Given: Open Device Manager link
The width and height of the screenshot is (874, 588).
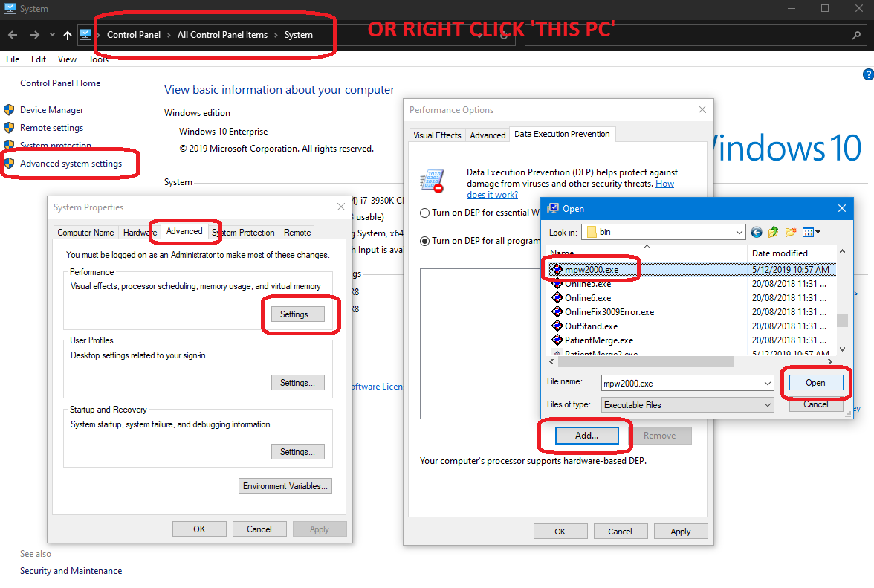Looking at the screenshot, I should click(52, 110).
